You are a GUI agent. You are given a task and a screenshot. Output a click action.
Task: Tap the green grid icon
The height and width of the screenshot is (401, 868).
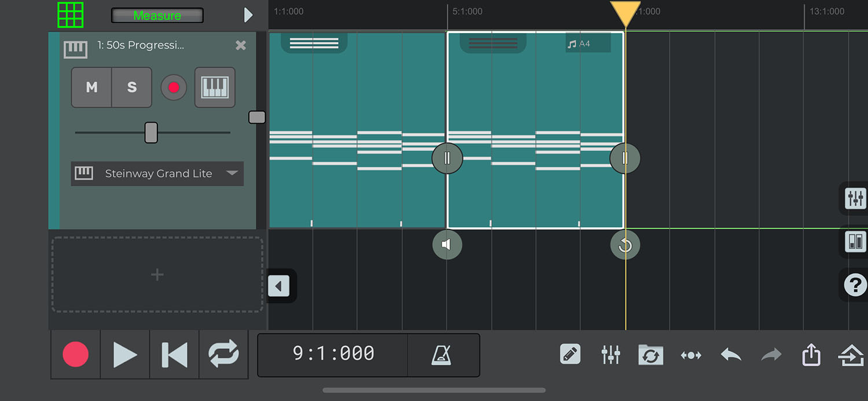click(71, 15)
